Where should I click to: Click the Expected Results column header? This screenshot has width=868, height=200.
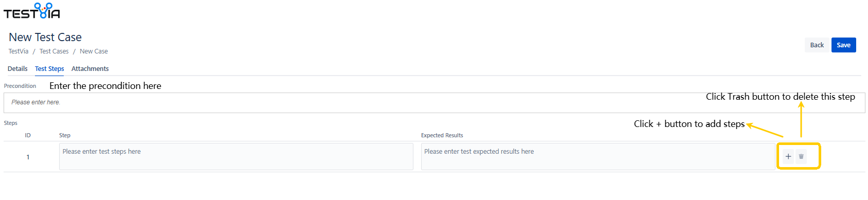click(442, 136)
